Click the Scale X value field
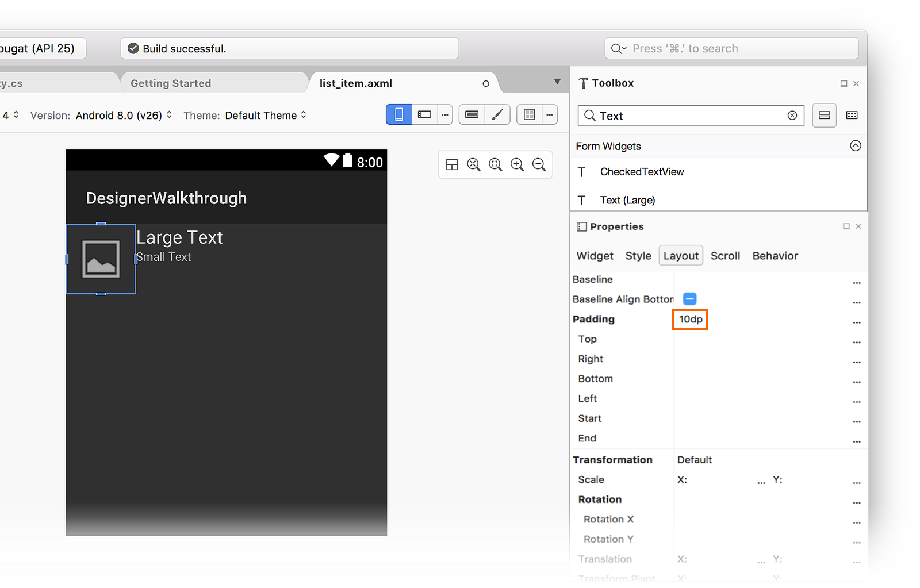Screen dimensions: 920x588 click(721, 480)
